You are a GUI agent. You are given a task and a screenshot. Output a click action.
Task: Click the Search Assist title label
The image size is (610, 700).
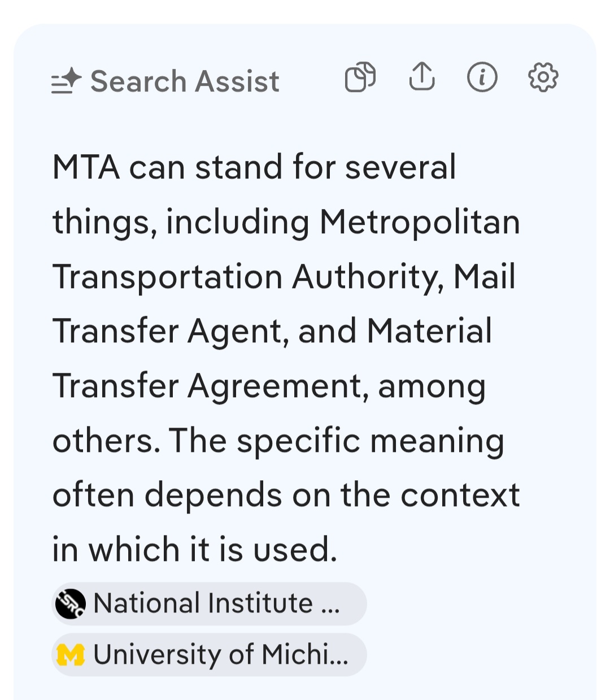185,81
